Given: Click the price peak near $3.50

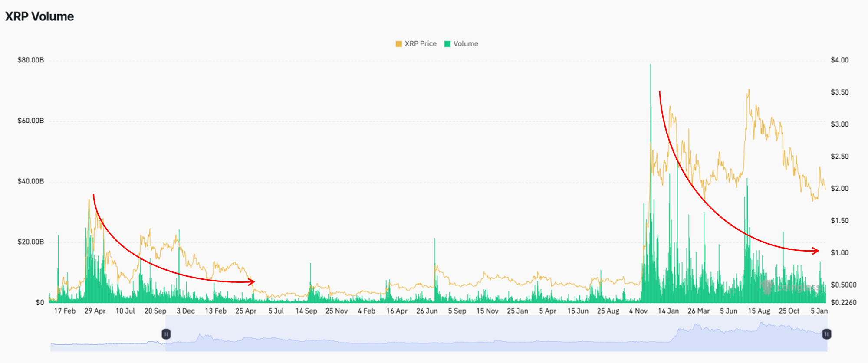Looking at the screenshot, I should click(x=748, y=91).
